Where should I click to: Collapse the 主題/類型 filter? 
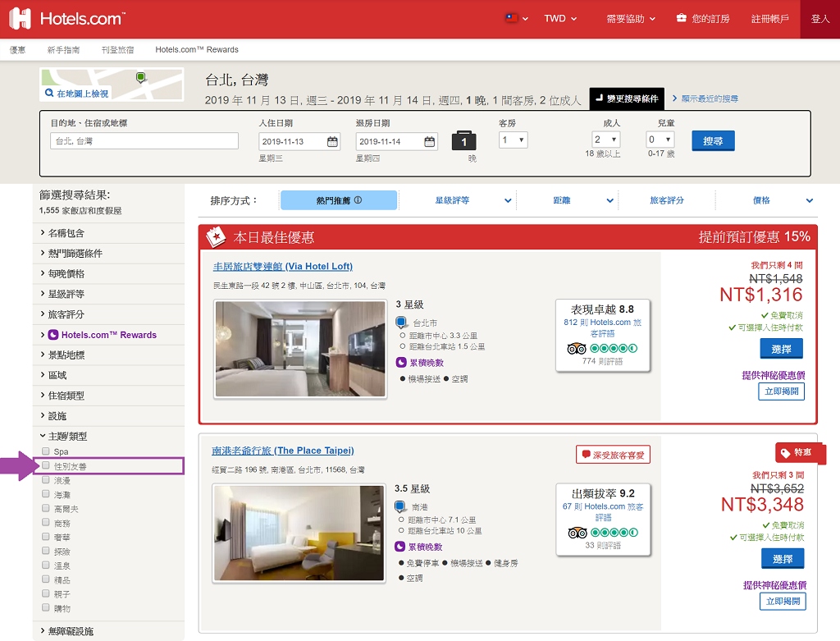point(109,437)
